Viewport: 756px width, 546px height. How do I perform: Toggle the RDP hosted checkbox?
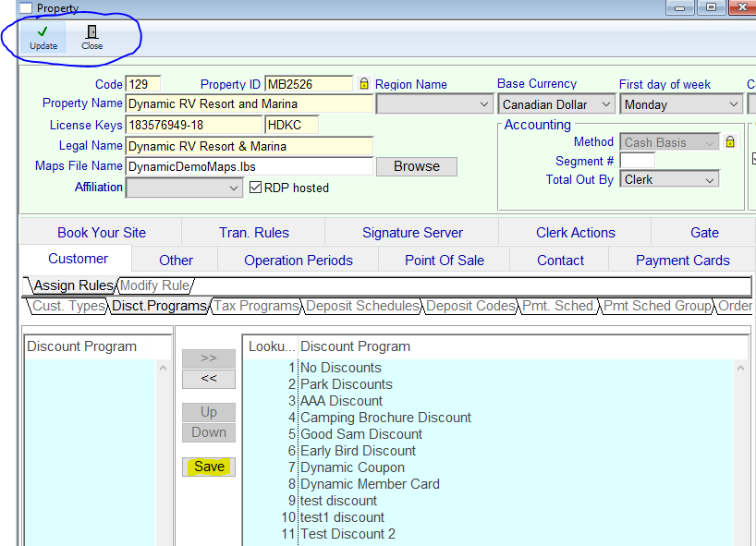pos(255,188)
